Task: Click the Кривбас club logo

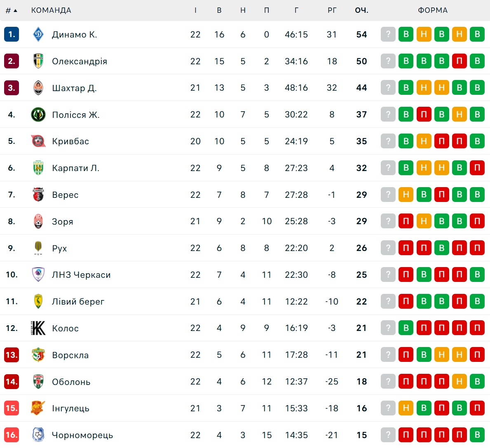Action: click(x=38, y=141)
